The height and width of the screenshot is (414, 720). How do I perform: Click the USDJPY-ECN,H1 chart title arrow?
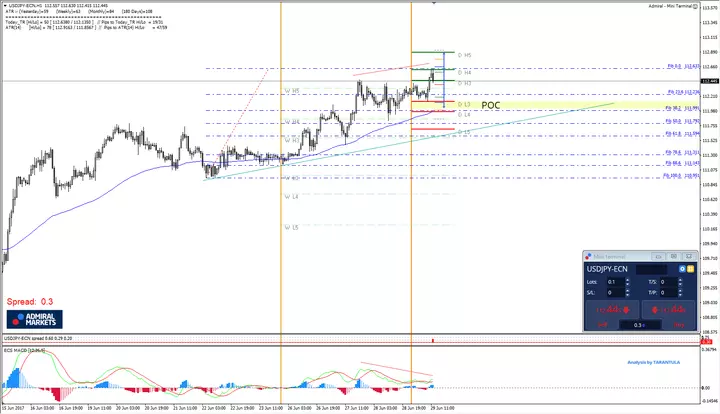(3, 4)
